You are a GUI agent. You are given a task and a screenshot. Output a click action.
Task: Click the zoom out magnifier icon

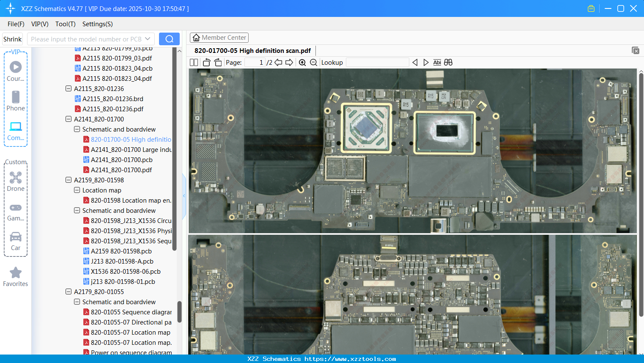tap(313, 63)
